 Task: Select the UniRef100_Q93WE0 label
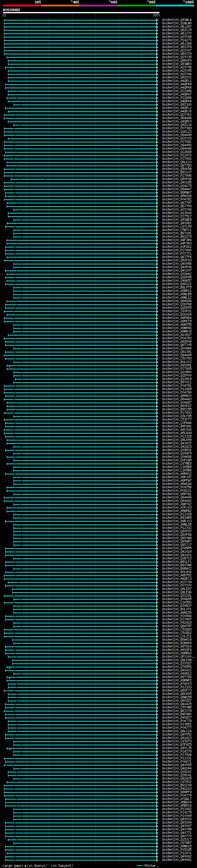point(177,64)
